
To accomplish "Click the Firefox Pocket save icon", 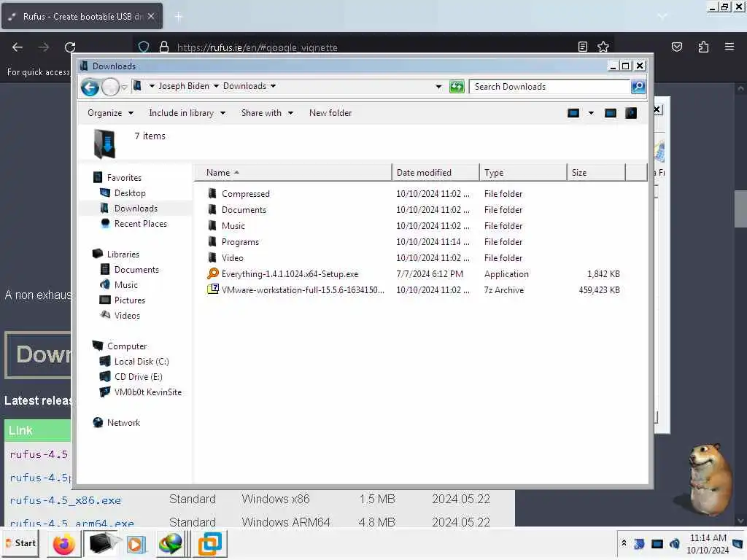I will pyautogui.click(x=676, y=47).
